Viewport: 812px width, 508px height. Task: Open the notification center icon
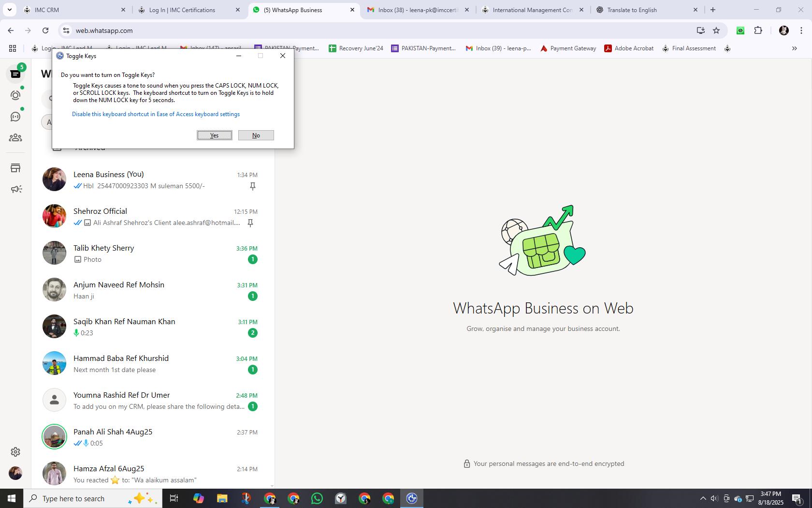(x=797, y=498)
